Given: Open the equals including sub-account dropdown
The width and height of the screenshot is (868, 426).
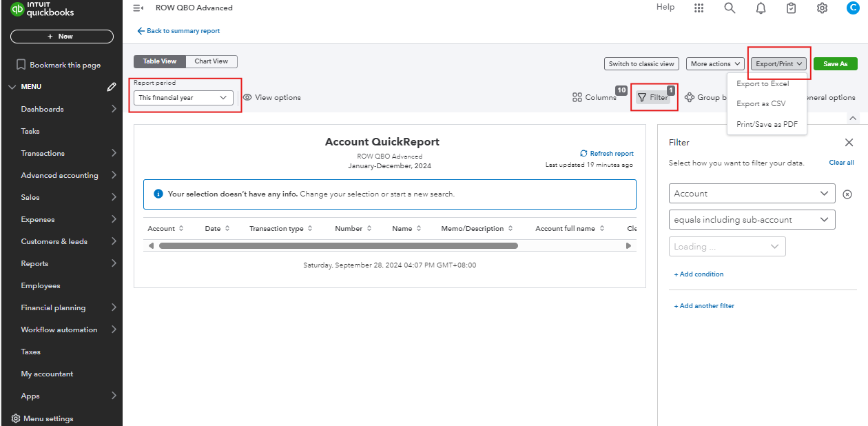Looking at the screenshot, I should pyautogui.click(x=752, y=220).
